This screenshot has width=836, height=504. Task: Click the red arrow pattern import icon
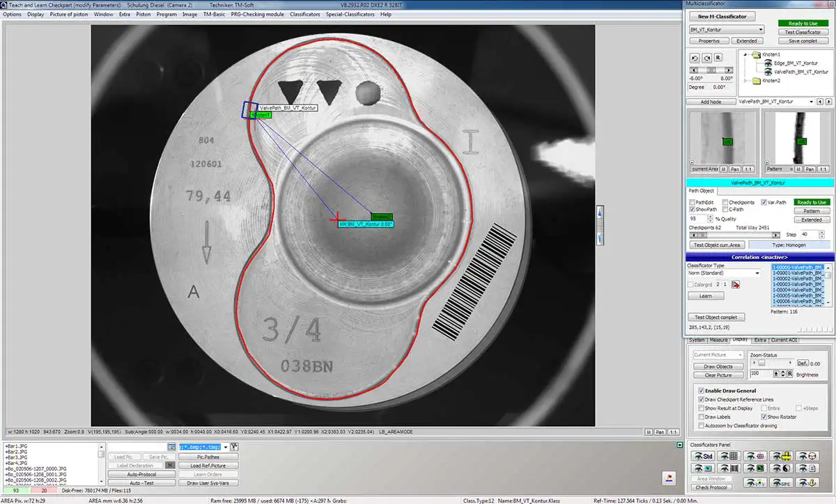point(735,285)
